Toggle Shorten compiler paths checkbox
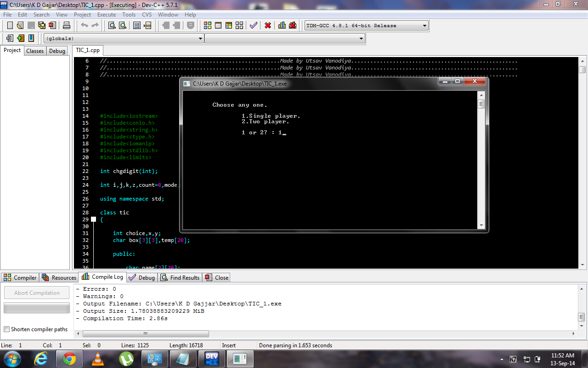588x368 pixels. pos(6,329)
